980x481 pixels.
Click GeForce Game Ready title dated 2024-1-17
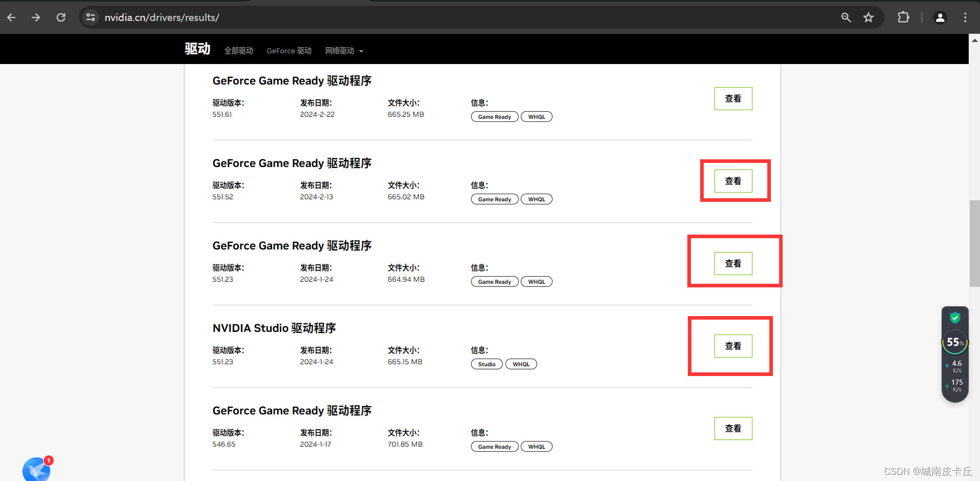pyautogui.click(x=292, y=410)
